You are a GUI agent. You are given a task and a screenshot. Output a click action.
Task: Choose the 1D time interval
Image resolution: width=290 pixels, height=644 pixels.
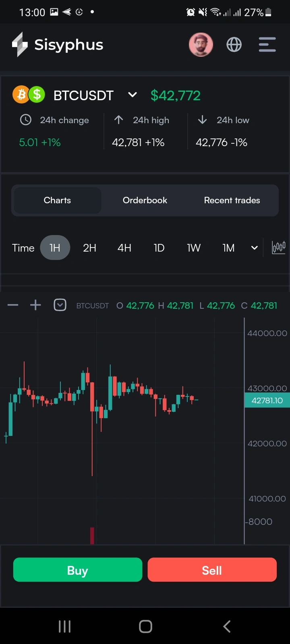pyautogui.click(x=159, y=248)
